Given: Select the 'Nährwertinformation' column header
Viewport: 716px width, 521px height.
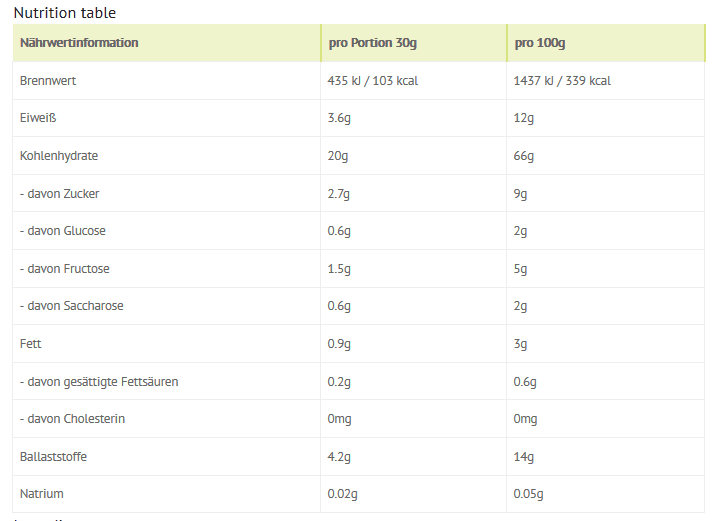Looking at the screenshot, I should pyautogui.click(x=79, y=43).
